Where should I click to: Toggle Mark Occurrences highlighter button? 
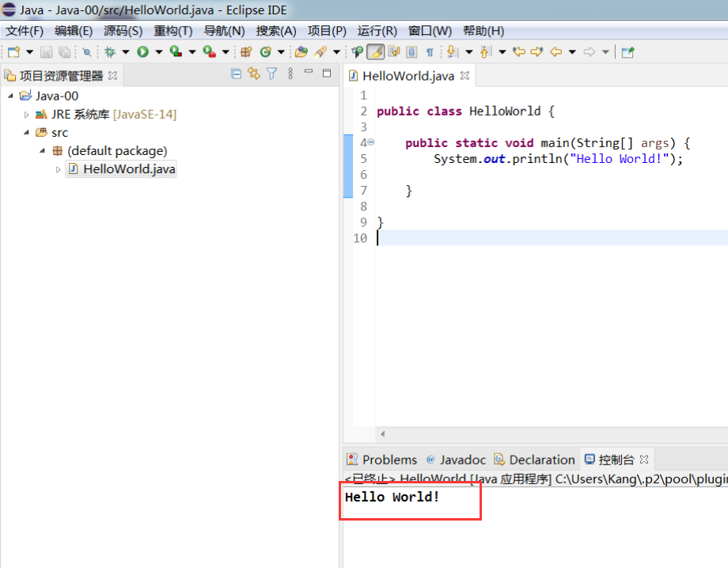(376, 52)
